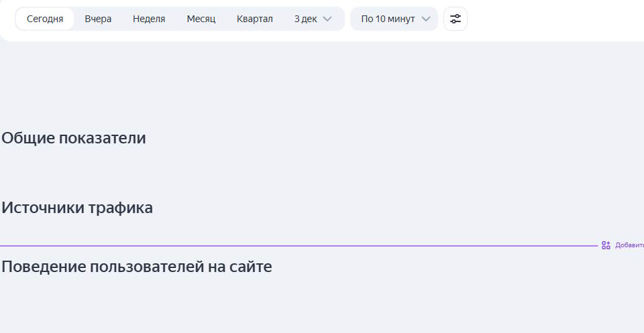The width and height of the screenshot is (644, 333).
Task: Click the Добавить text link
Action: [x=629, y=245]
